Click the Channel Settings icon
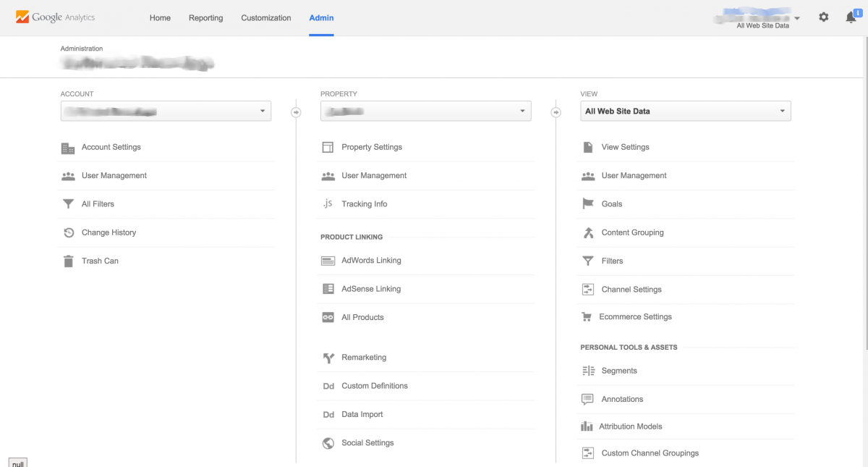868x467 pixels. 588,290
